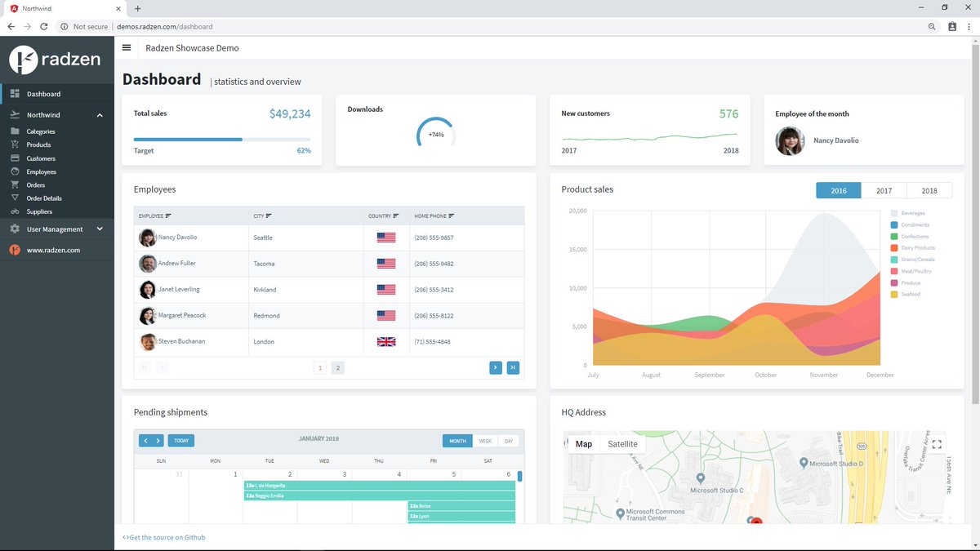This screenshot has width=980, height=551.
Task: Open the browser profile icon
Action: click(x=952, y=26)
